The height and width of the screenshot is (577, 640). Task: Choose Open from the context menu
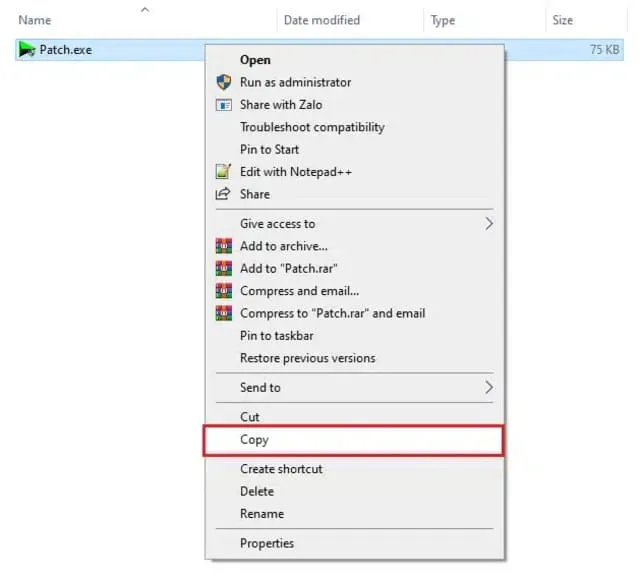pos(354,60)
